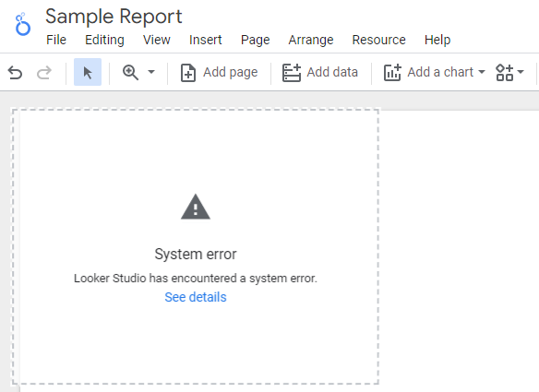Open the zoom level dropdown arrow
This screenshot has width=539, height=392.
[151, 72]
